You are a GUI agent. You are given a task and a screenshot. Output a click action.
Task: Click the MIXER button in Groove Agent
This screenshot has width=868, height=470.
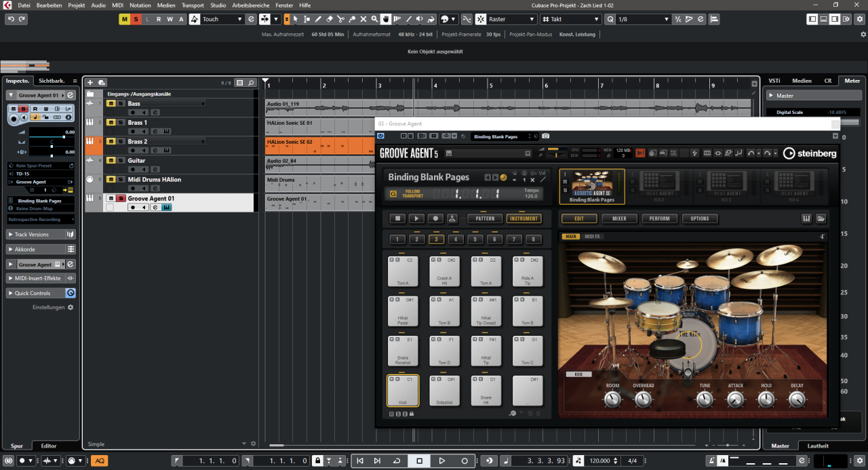click(x=619, y=218)
